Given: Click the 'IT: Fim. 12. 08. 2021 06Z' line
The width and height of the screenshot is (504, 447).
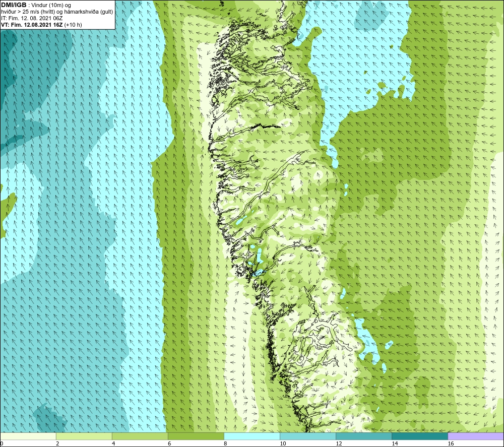Looking at the screenshot, I should pos(32,18).
